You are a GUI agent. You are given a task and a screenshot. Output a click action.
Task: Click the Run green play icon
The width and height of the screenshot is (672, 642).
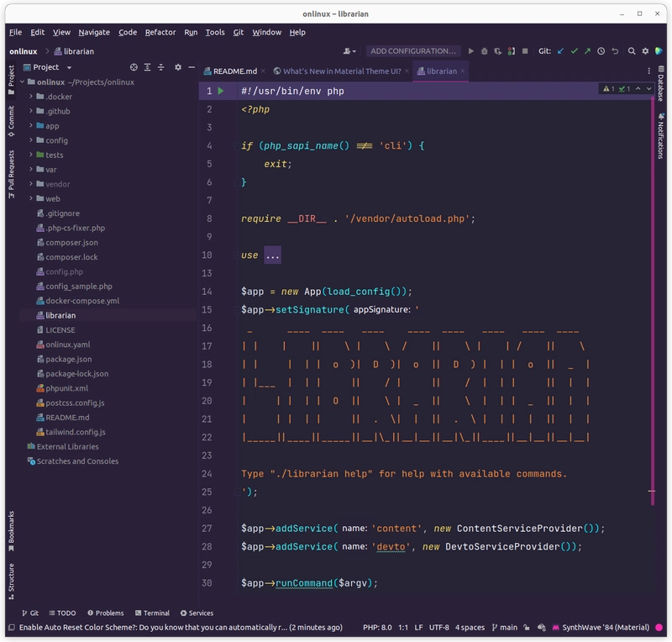coord(471,51)
